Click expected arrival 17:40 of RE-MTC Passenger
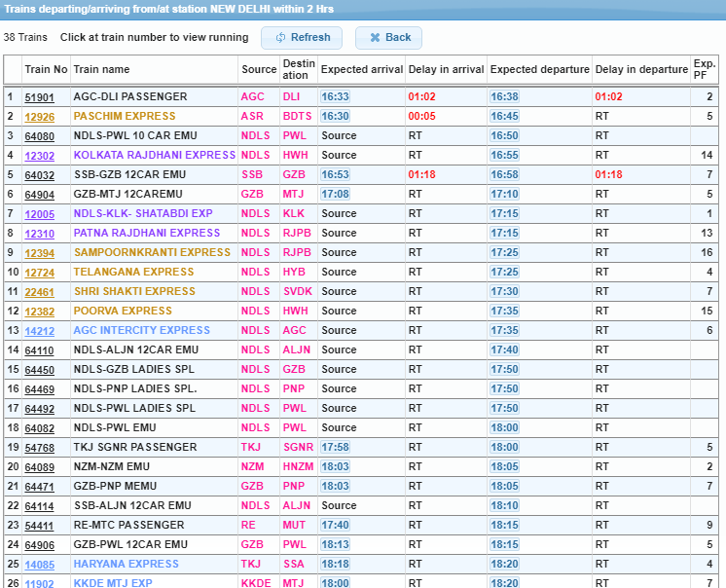 coord(335,525)
